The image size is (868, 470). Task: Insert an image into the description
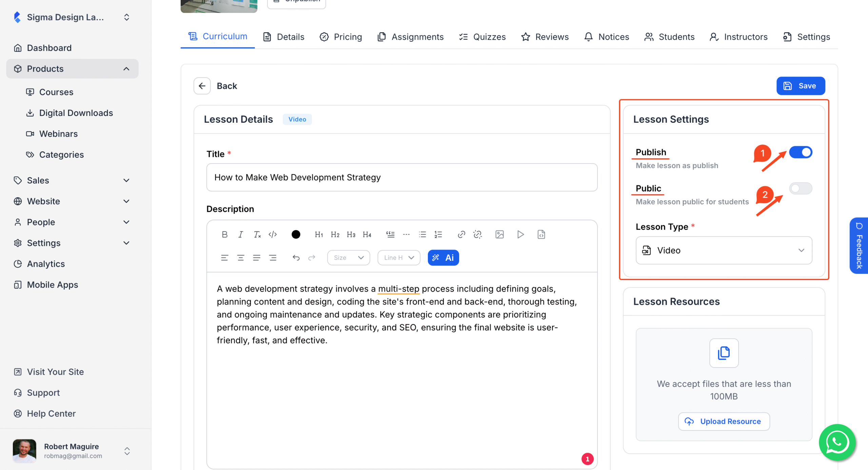tap(499, 234)
